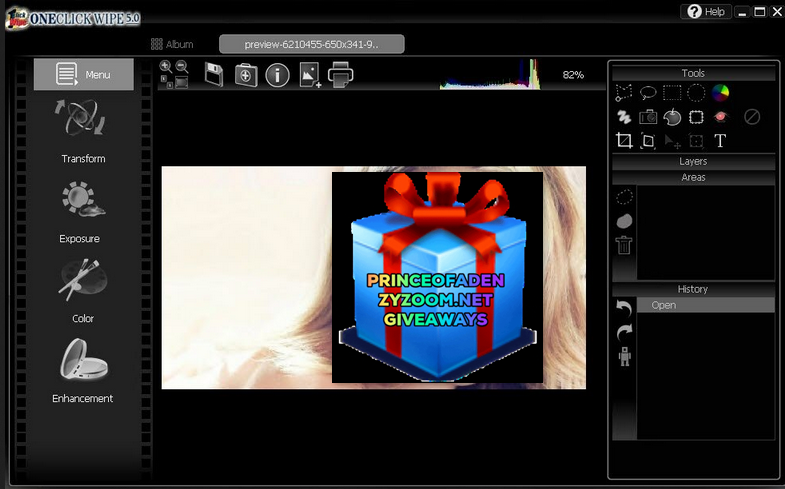Select the perspective crop tool

tap(648, 141)
